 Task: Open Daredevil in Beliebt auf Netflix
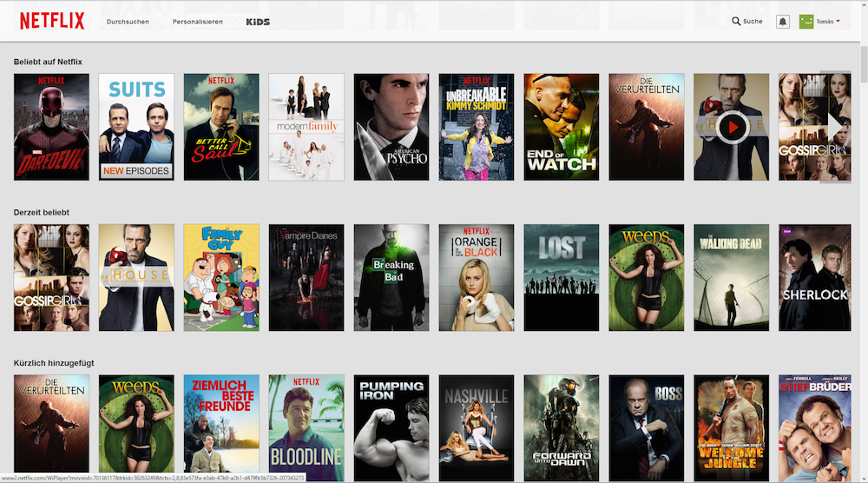[x=51, y=127]
